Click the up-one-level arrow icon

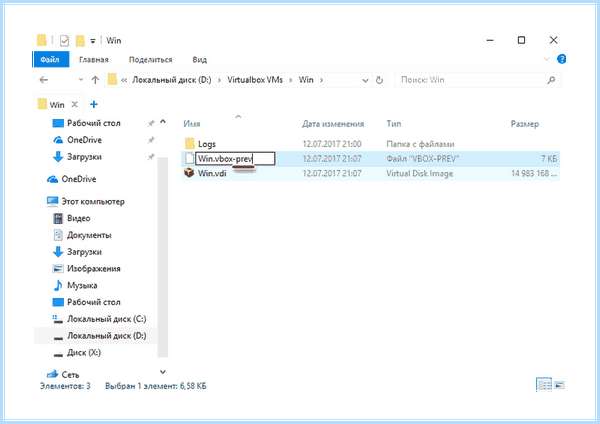[95, 80]
